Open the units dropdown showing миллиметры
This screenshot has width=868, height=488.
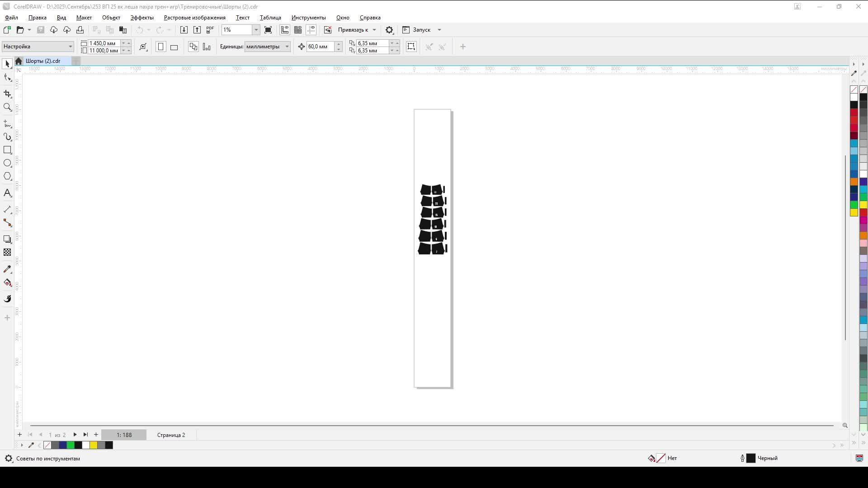pos(287,47)
